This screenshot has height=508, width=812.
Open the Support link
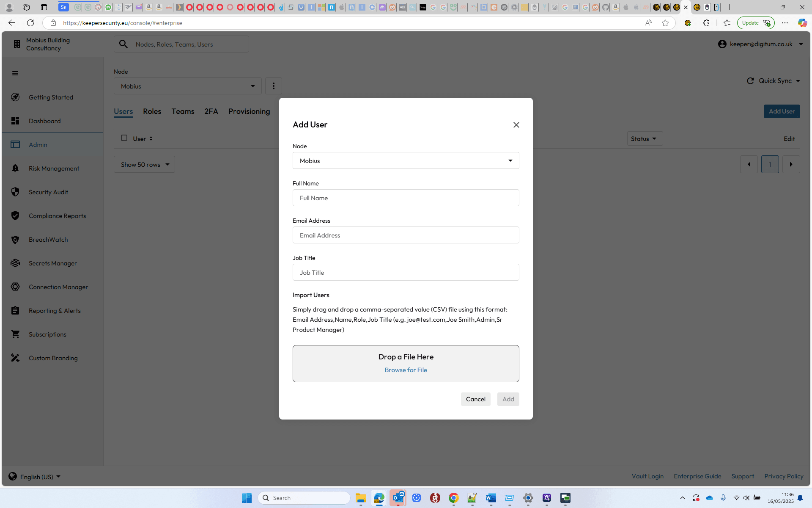743,476
